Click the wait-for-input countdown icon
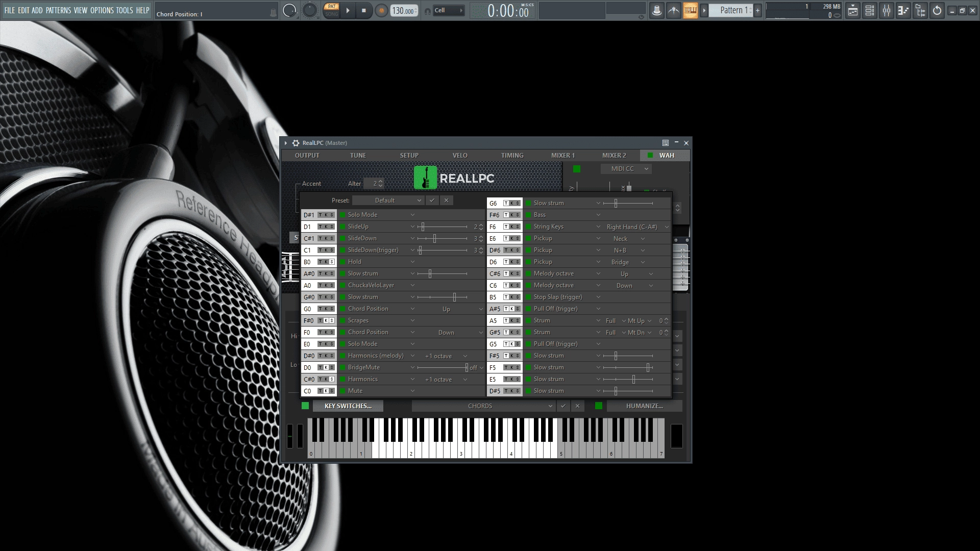Screen dimensions: 980x551 [x=673, y=10]
